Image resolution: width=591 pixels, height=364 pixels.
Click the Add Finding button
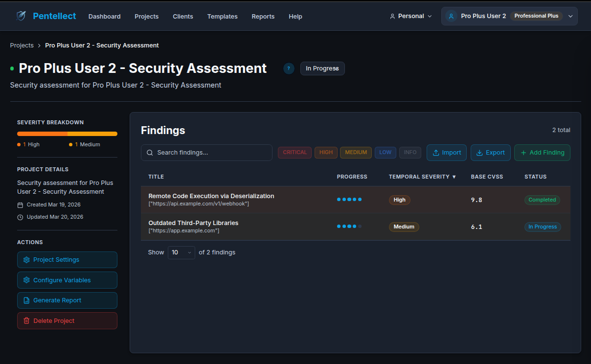pos(542,153)
